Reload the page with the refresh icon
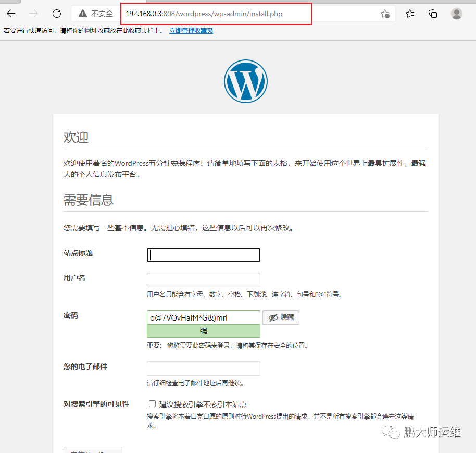This screenshot has height=453, width=476. tap(57, 14)
